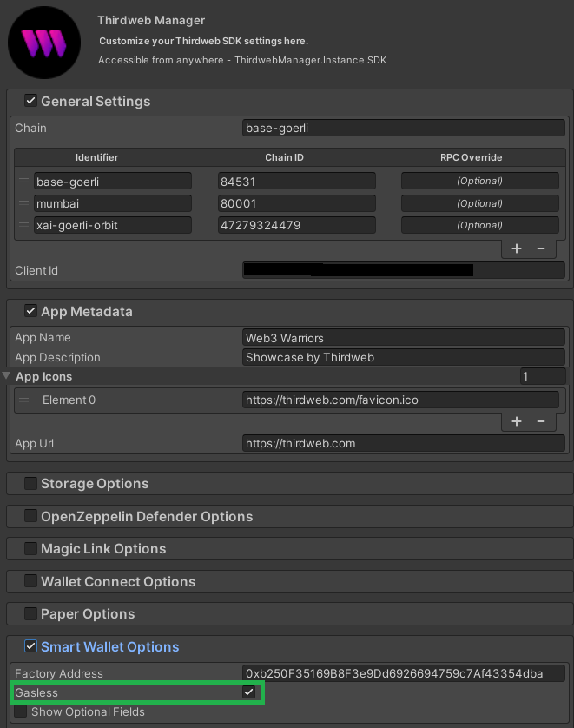Click the Thirdweb Manager title

coord(151,21)
